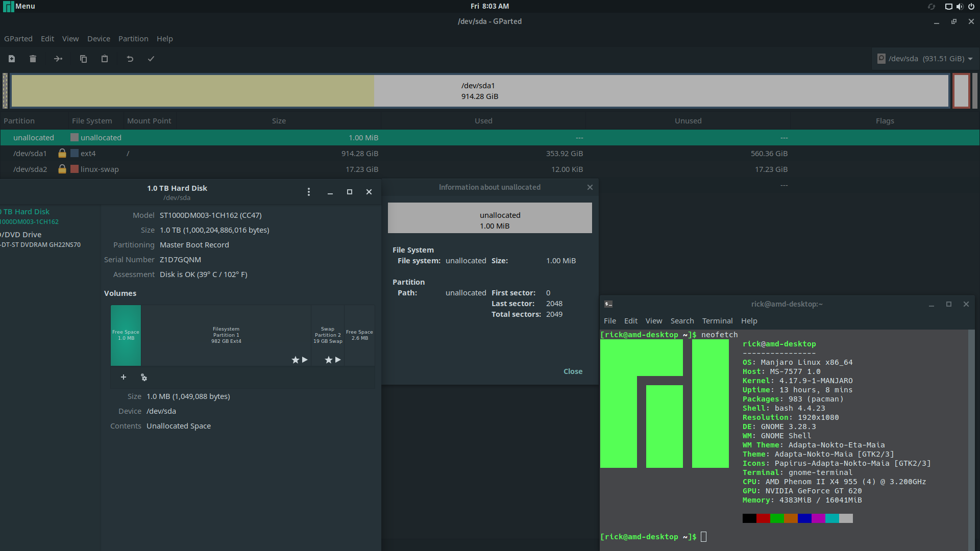
Task: Select the Resize/Move arrow icon
Action: point(58,59)
